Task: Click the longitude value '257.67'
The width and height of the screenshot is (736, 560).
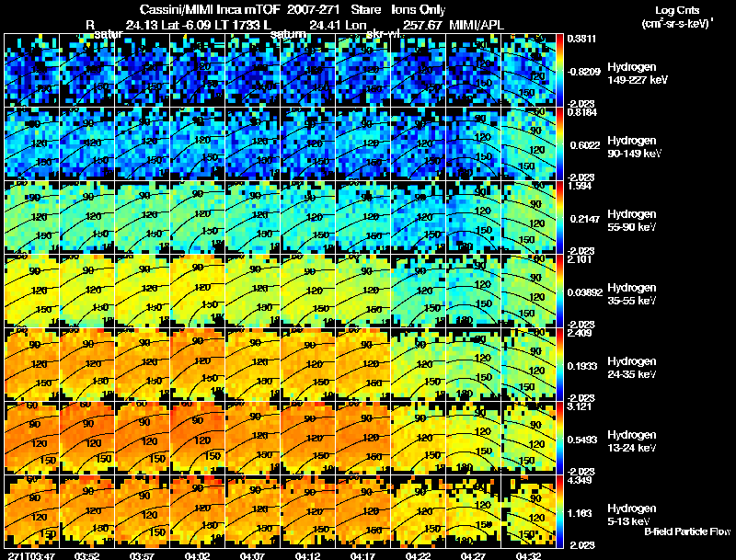Action: (x=421, y=25)
